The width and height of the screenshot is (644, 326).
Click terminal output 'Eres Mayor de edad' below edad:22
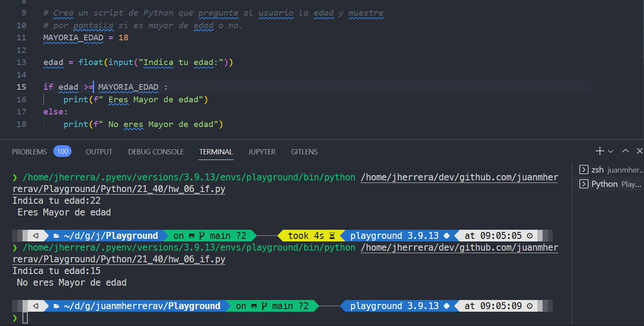click(x=64, y=212)
